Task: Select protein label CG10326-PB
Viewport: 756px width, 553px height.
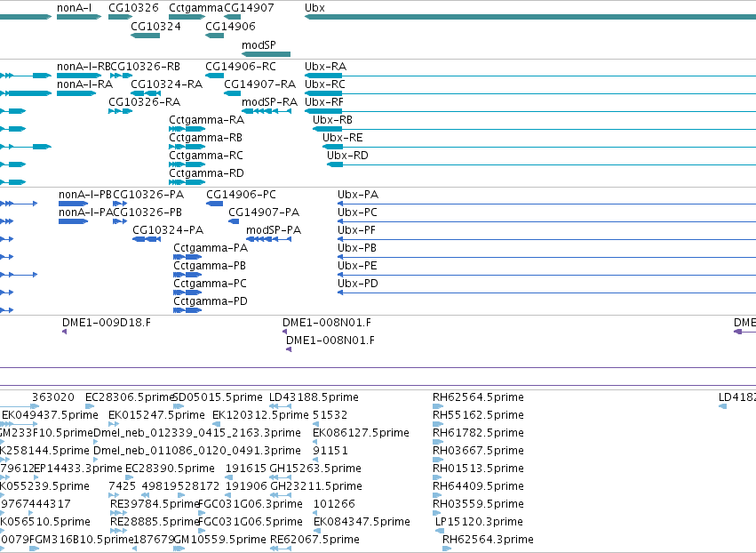Action: (148, 212)
